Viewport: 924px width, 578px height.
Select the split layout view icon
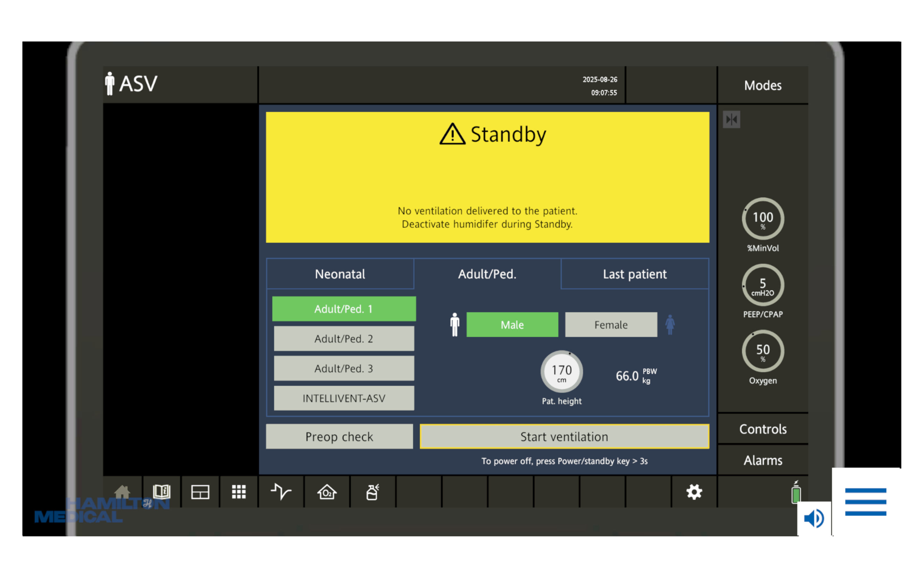tap(200, 492)
